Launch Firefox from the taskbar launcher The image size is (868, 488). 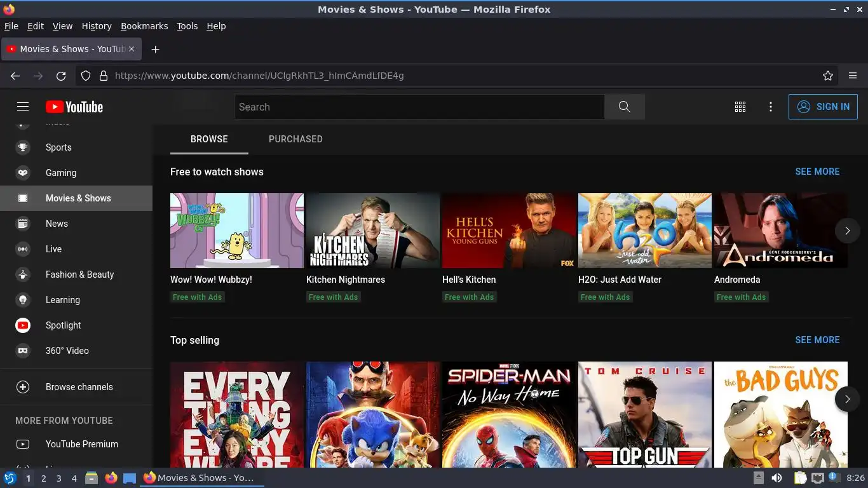111,478
